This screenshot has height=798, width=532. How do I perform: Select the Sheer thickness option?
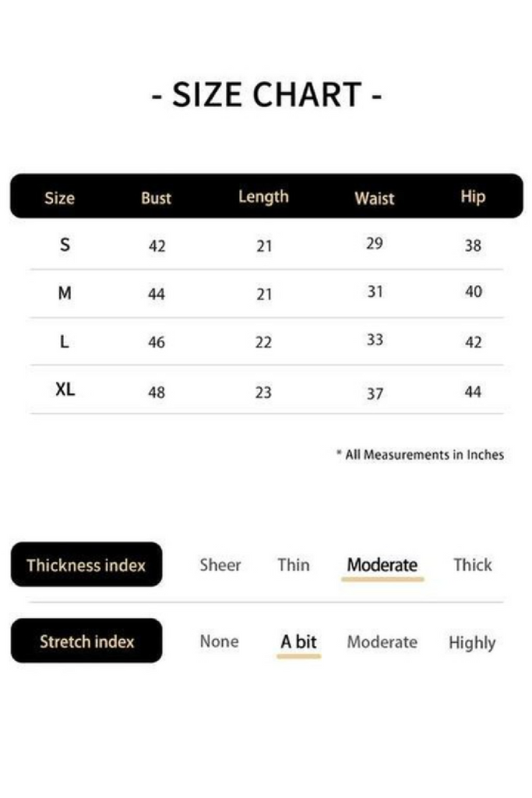(x=220, y=565)
